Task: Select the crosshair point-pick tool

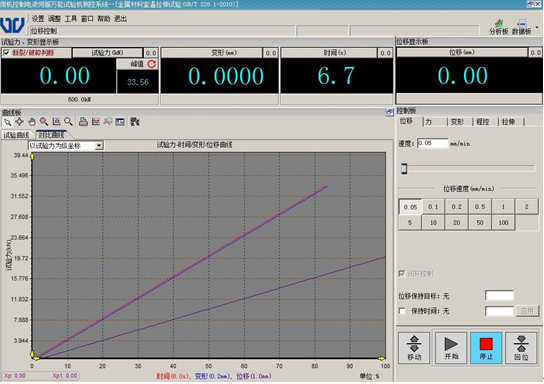Action: tap(19, 122)
